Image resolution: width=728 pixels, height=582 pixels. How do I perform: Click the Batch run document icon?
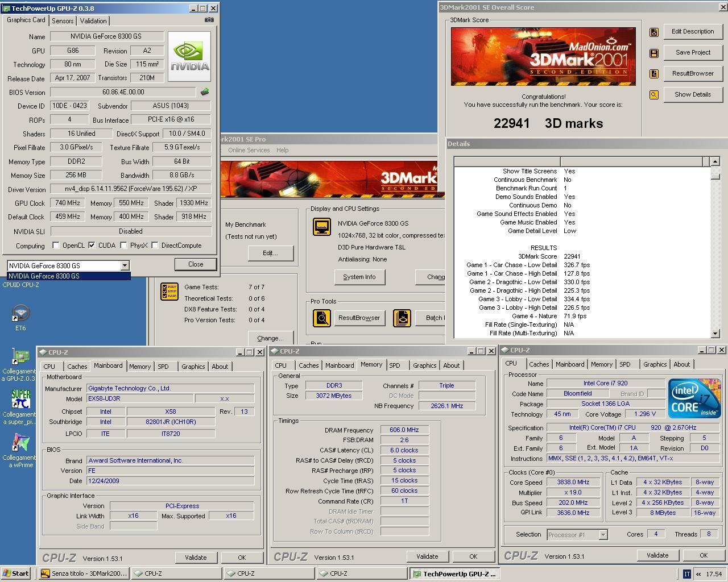(x=402, y=318)
